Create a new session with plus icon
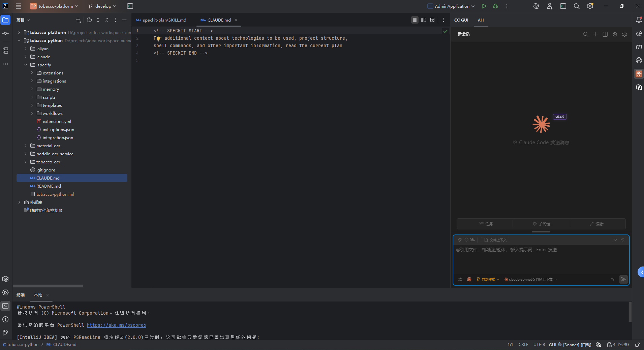 tap(595, 34)
